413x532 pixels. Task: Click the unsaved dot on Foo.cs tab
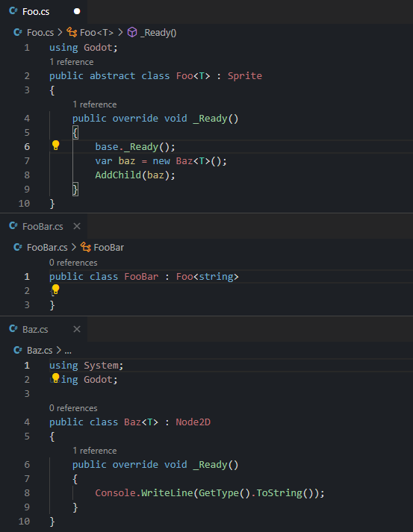77,11
